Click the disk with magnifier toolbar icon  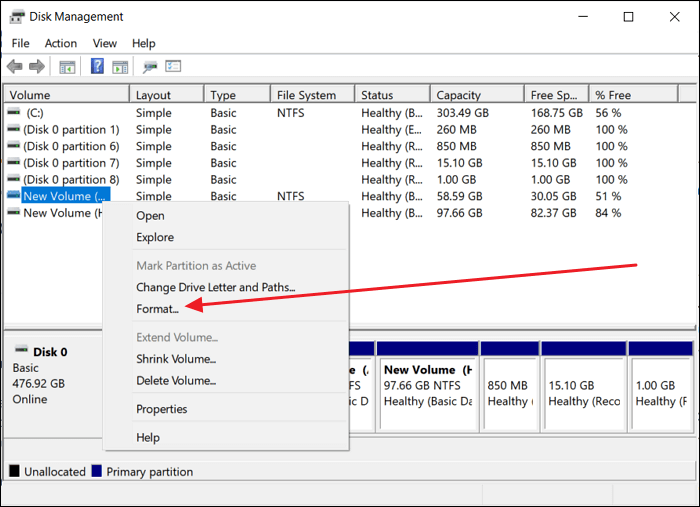pos(150,67)
